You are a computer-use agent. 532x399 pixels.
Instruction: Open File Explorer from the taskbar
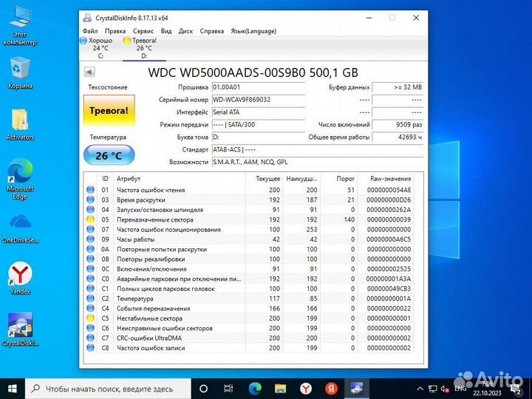point(280,389)
